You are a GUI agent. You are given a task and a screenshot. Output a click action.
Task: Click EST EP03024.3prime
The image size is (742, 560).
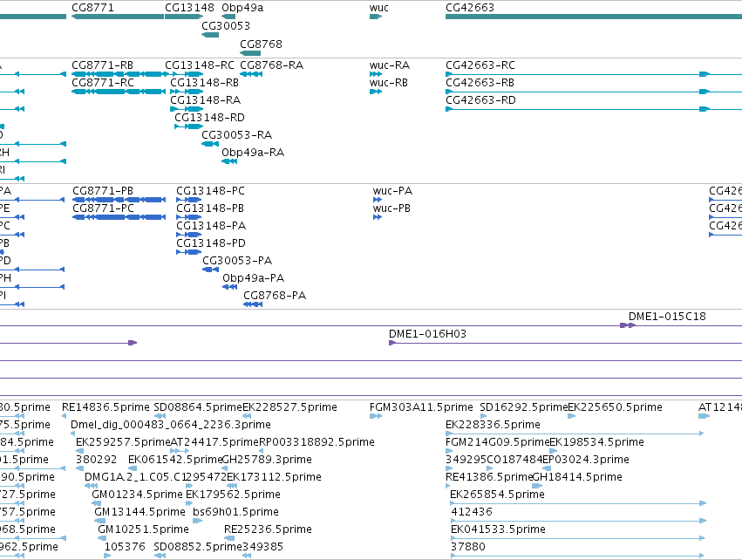coord(586,460)
